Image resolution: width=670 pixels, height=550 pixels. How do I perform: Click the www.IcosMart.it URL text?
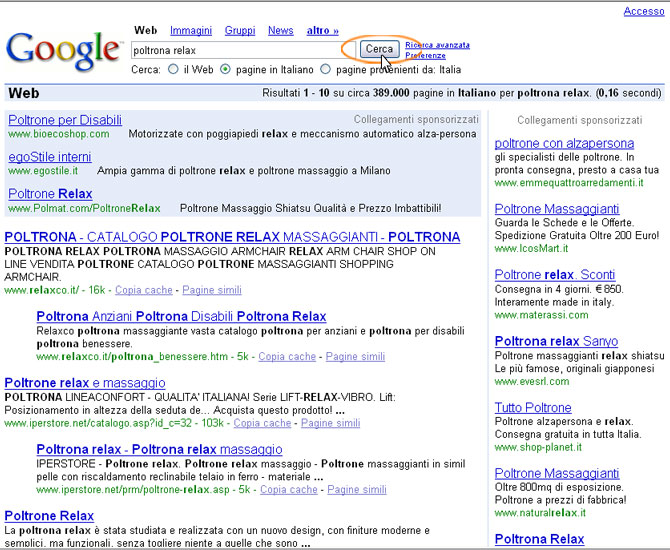(532, 249)
